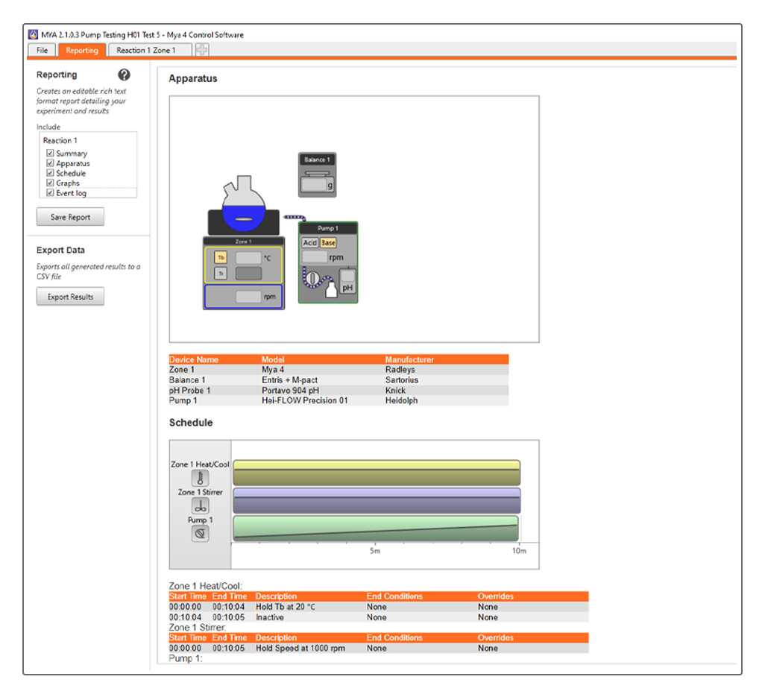
Task: Click the Pump 1 rpm value field
Action: (315, 256)
